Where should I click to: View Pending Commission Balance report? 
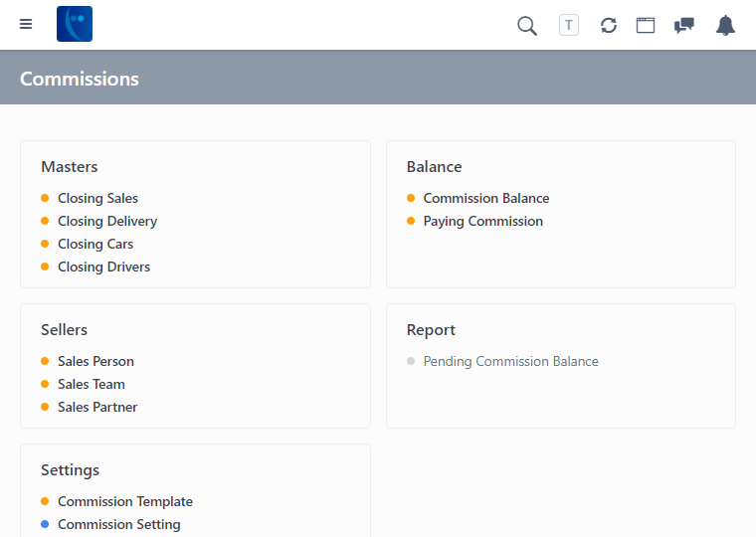tap(511, 361)
